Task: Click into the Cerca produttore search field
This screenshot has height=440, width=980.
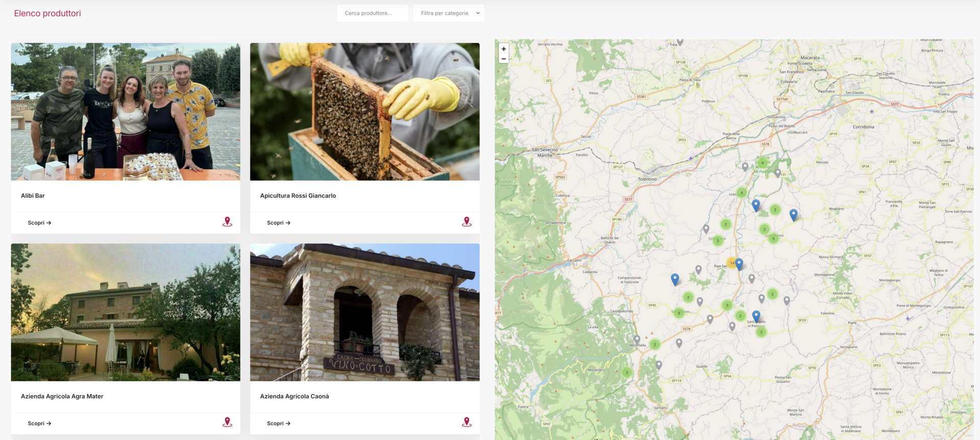Action: pos(372,13)
